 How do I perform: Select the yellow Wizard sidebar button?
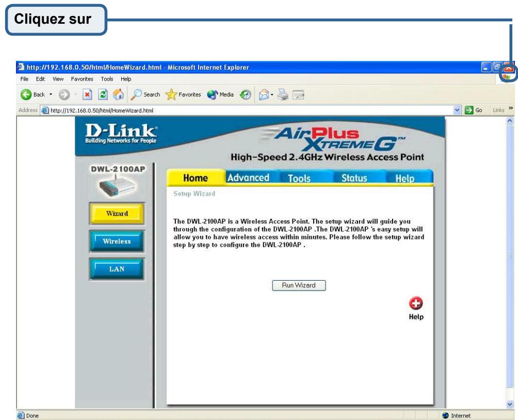click(117, 214)
